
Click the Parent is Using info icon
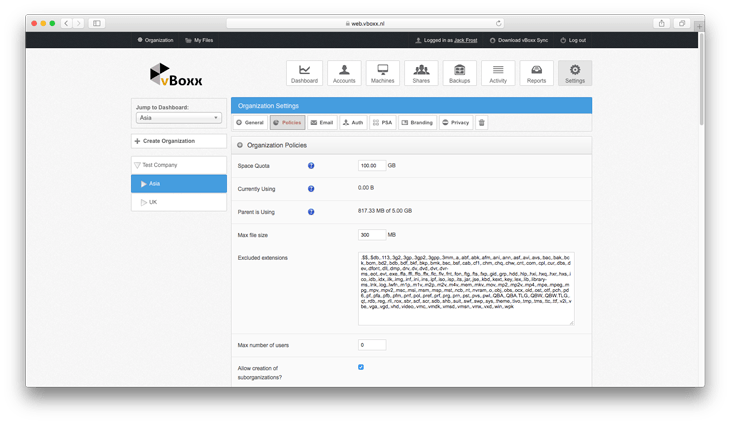click(311, 212)
